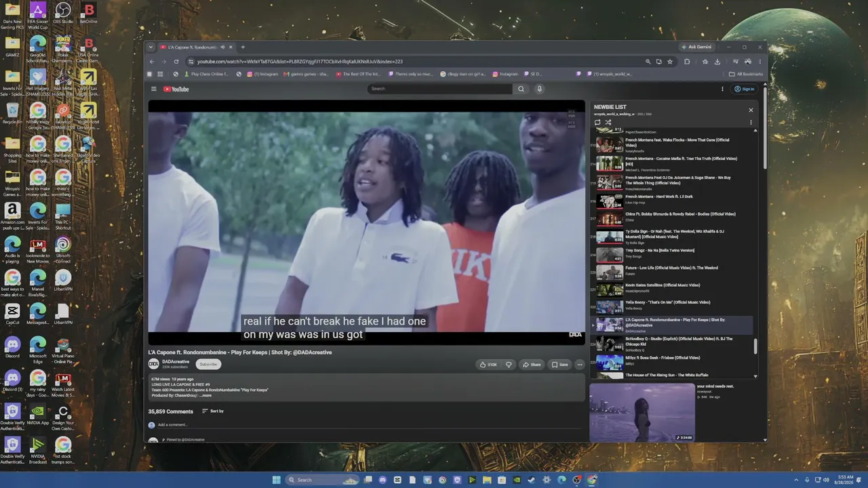
Task: Click the YouTube search magnifier button
Action: coord(521,89)
